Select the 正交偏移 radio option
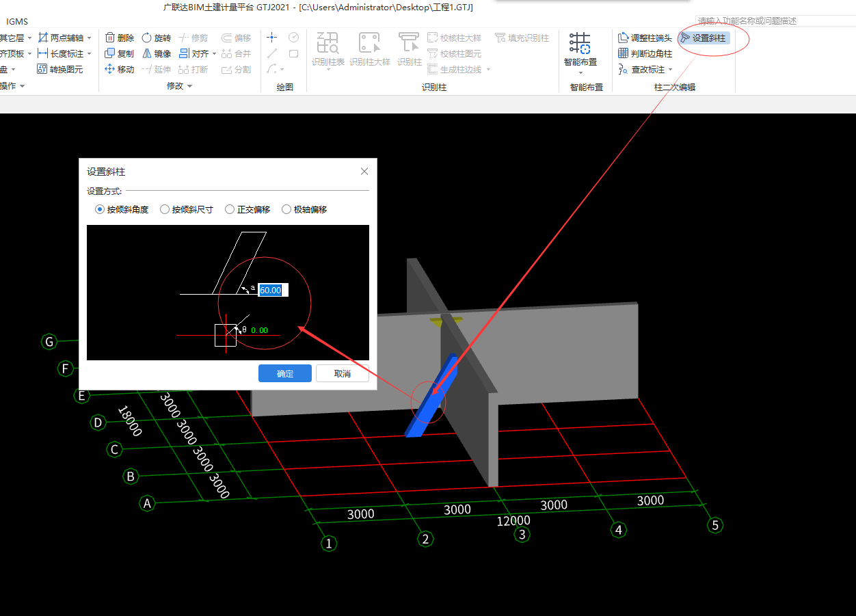This screenshot has width=856, height=616. [230, 209]
